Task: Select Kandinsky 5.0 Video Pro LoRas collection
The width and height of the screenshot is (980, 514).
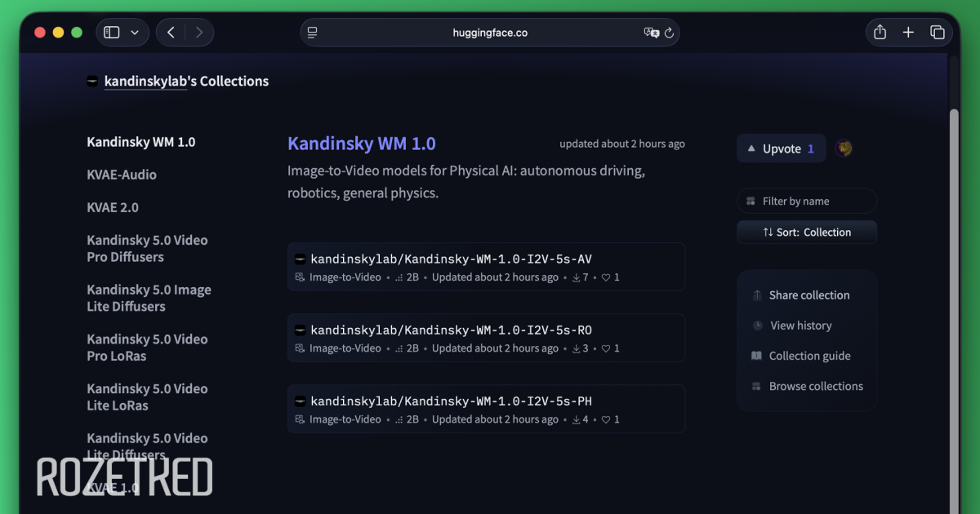Action: click(x=148, y=348)
